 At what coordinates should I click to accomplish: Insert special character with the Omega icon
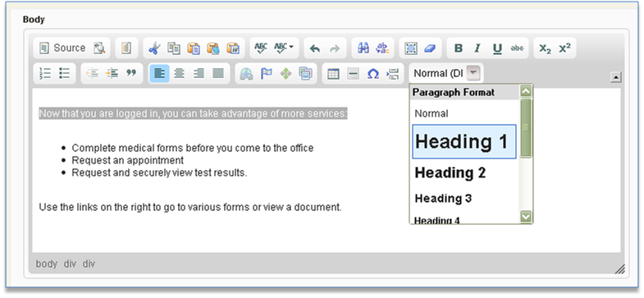(x=373, y=74)
